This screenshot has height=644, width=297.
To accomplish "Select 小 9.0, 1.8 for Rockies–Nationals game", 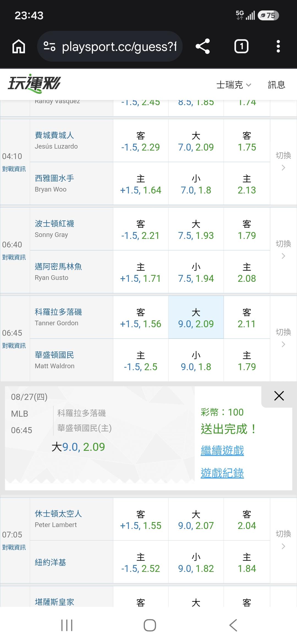I will point(196,360).
